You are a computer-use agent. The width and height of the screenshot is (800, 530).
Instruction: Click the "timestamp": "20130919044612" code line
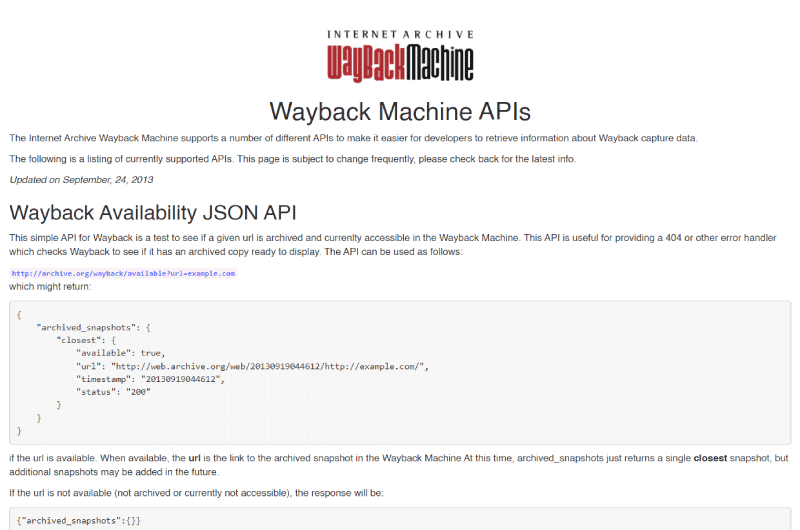click(x=150, y=379)
